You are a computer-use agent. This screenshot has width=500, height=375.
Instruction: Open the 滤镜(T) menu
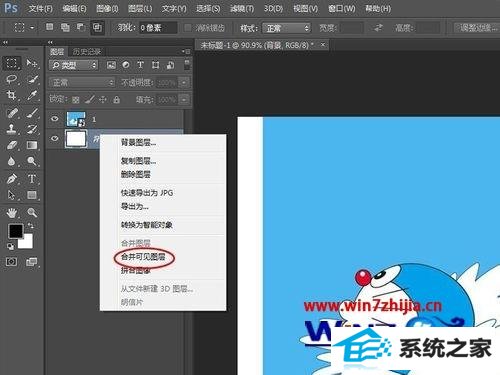242,8
